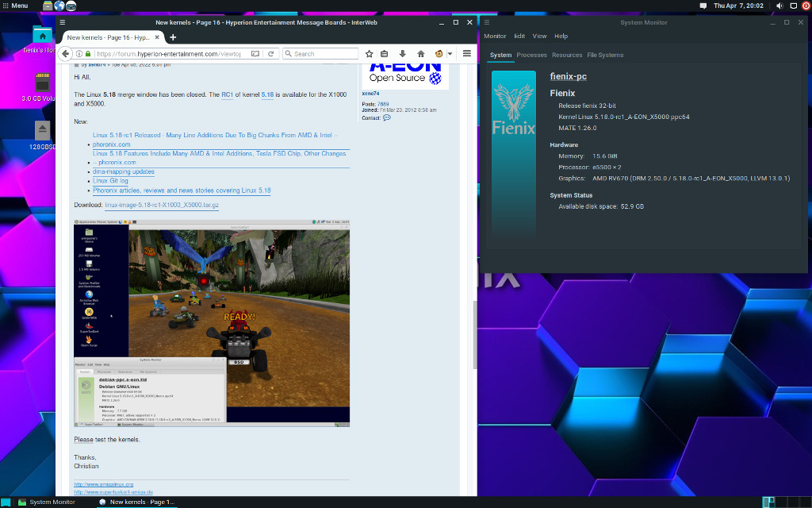Open the dma-mapping updates link

pyautogui.click(x=123, y=171)
